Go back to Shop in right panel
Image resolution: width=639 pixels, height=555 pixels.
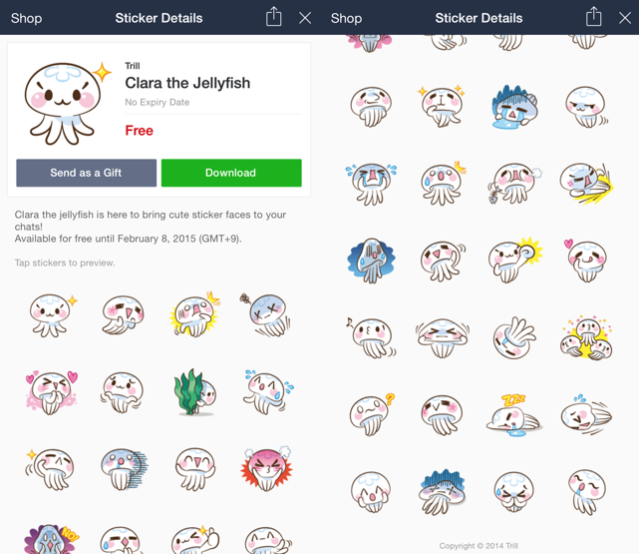pos(346,18)
